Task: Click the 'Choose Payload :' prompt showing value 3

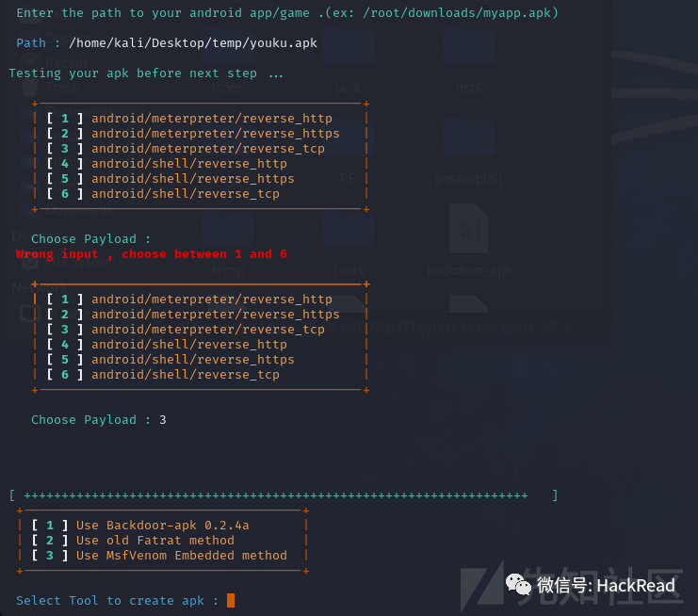Action: click(x=98, y=420)
